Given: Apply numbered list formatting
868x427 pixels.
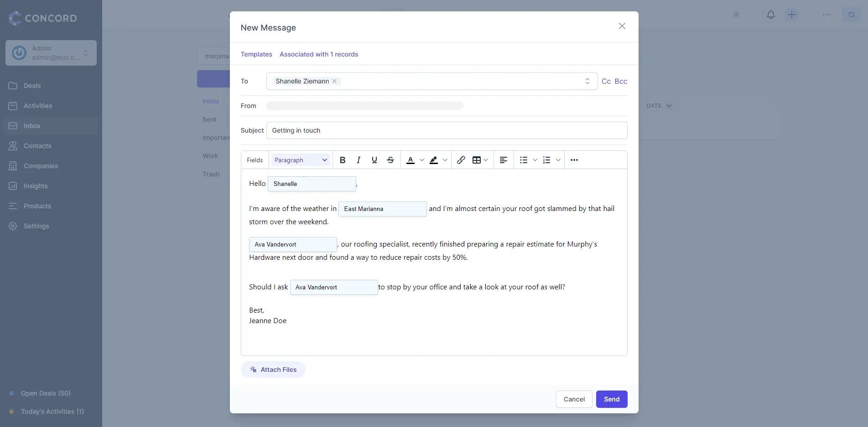Looking at the screenshot, I should [546, 160].
